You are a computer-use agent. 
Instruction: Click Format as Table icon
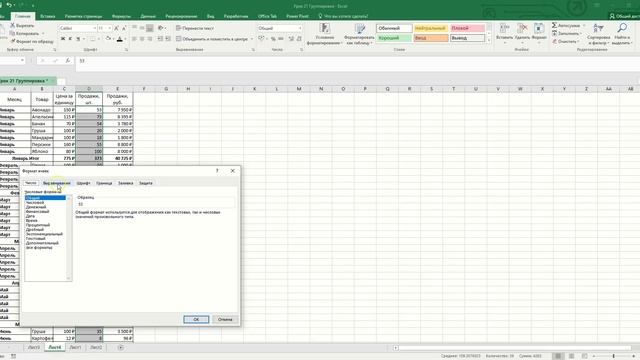click(360, 28)
